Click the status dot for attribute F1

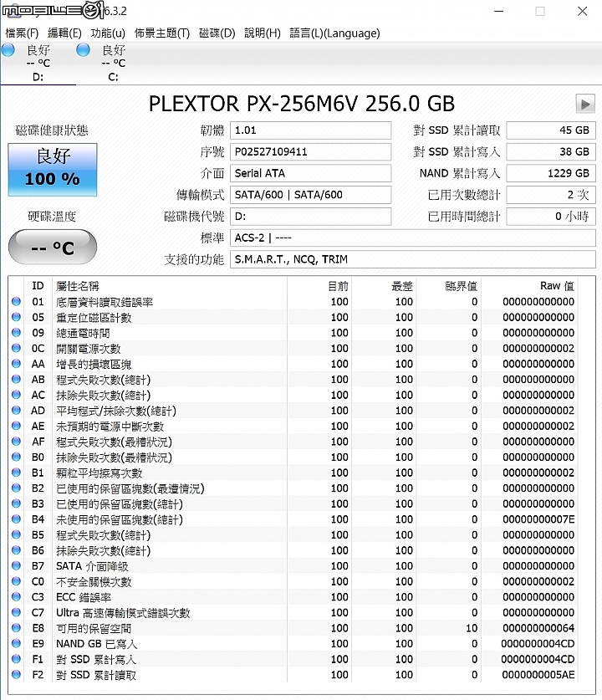(17, 659)
